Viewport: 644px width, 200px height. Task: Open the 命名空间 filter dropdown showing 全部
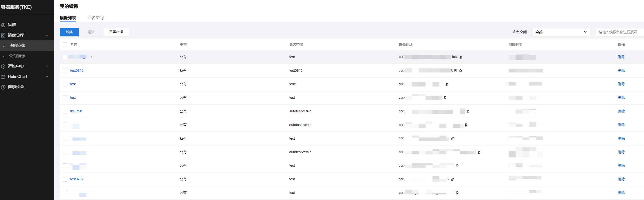tap(561, 32)
